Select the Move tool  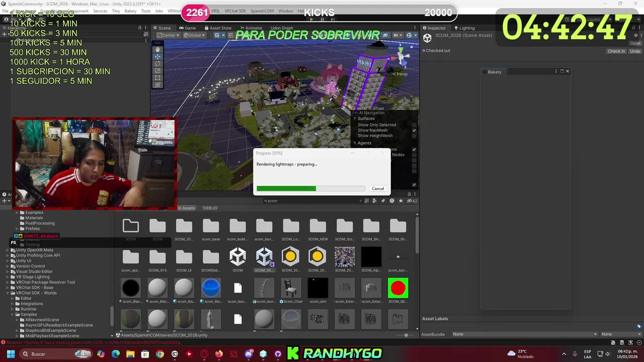(x=157, y=56)
